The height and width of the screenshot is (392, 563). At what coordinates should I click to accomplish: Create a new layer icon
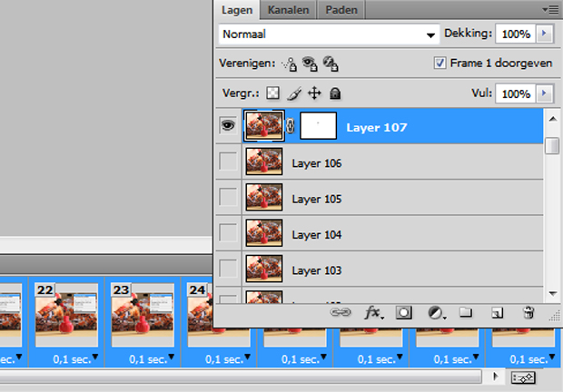(x=498, y=313)
